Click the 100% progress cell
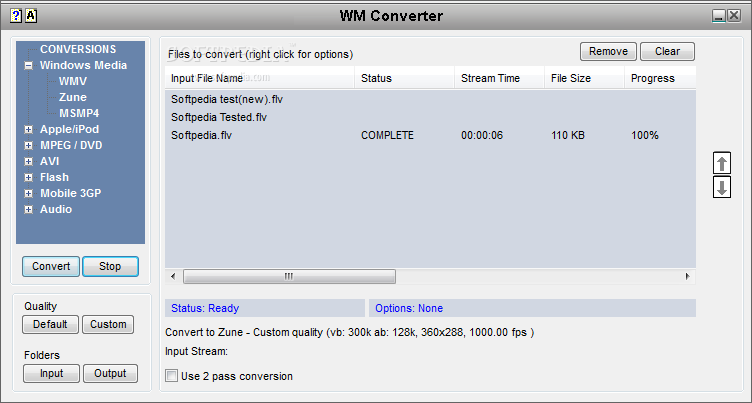Image resolution: width=752 pixels, height=403 pixels. (645, 135)
